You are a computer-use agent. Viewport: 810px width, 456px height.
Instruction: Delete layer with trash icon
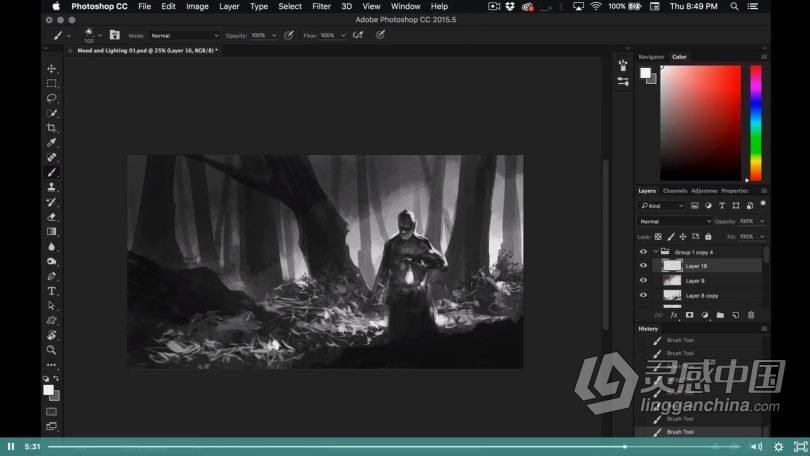pyautogui.click(x=751, y=315)
